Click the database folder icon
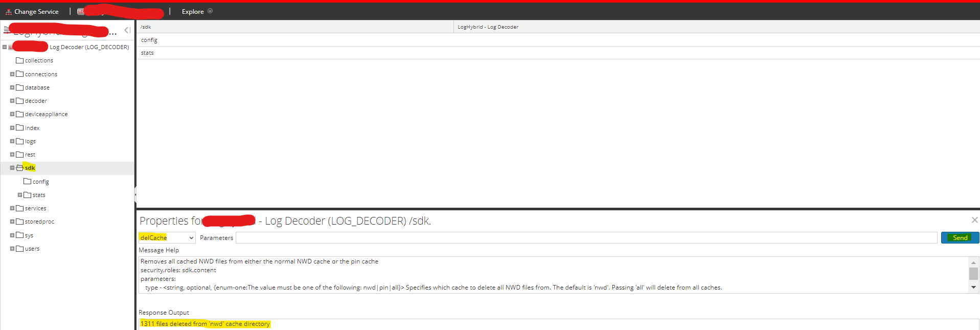980x330 pixels. (x=20, y=87)
